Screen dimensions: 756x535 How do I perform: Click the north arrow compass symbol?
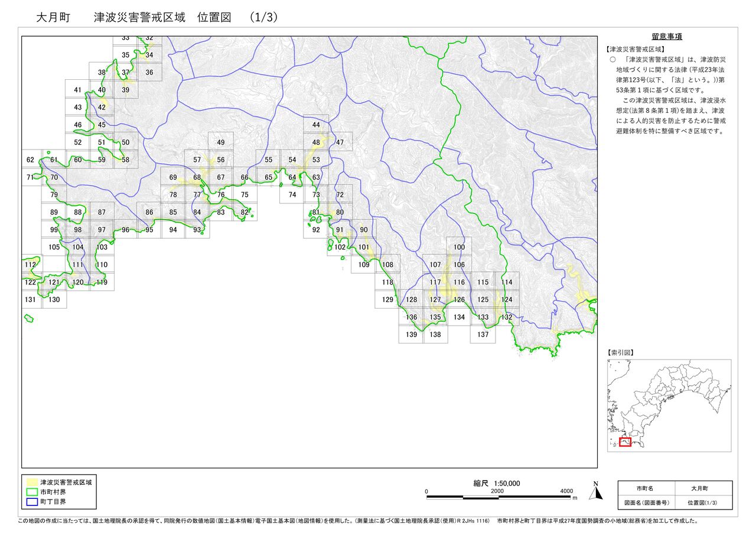click(596, 491)
